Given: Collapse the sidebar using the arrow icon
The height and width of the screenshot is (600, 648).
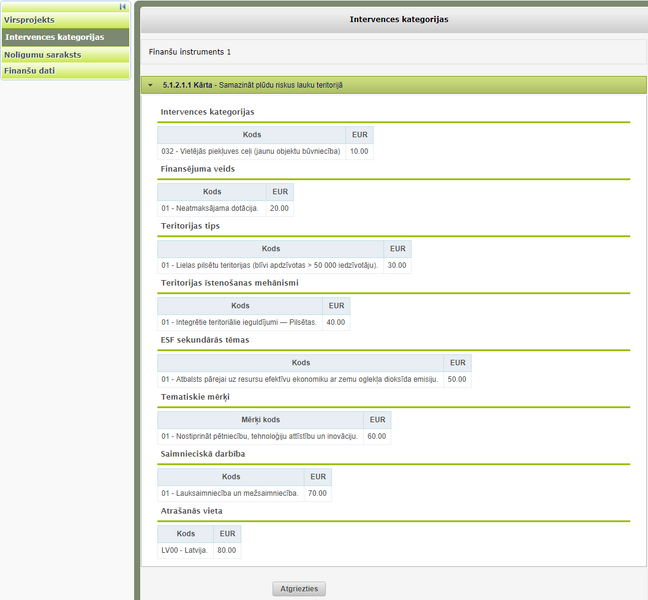Looking at the screenshot, I should tap(123, 7).
